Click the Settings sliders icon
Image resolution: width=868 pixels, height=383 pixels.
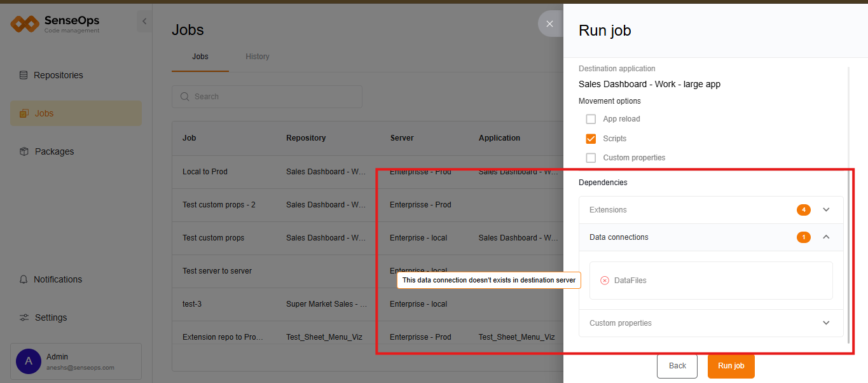(24, 317)
